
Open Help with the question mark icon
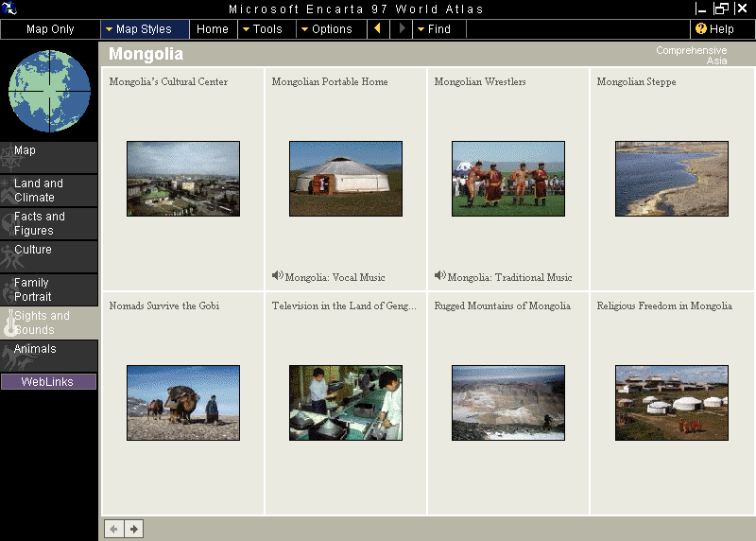(x=701, y=29)
